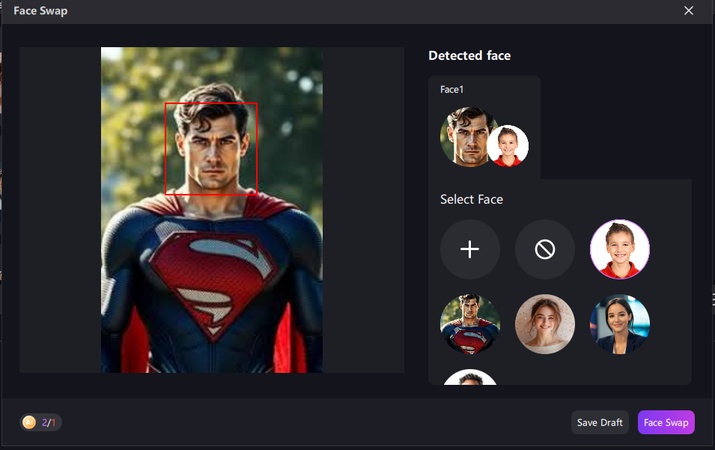Click the Detected face heading
The height and width of the screenshot is (450, 715).
point(470,56)
